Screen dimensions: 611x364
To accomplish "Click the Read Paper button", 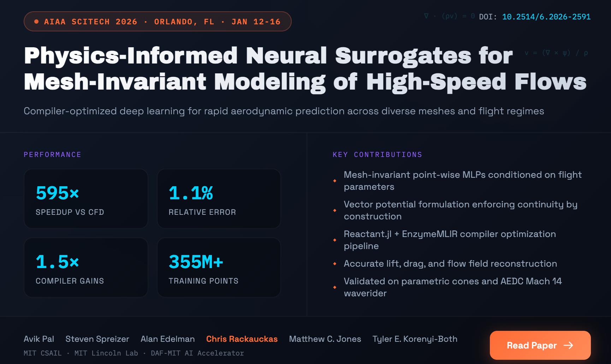I will [540, 345].
